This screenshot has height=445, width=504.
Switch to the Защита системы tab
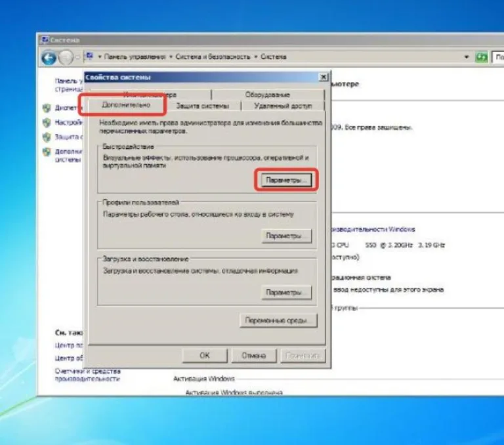(x=203, y=106)
